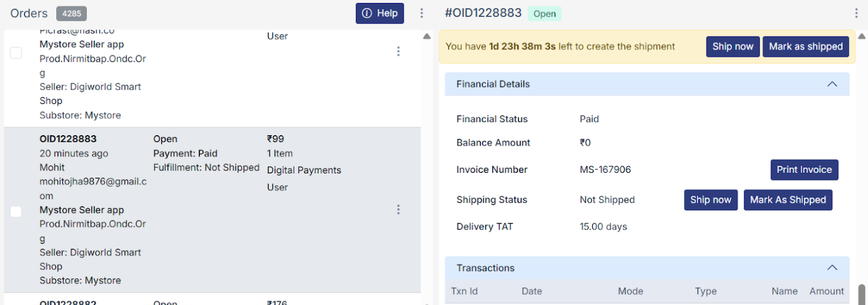868x305 pixels.
Task: Open the Orders panel kebab menu
Action: click(x=422, y=13)
